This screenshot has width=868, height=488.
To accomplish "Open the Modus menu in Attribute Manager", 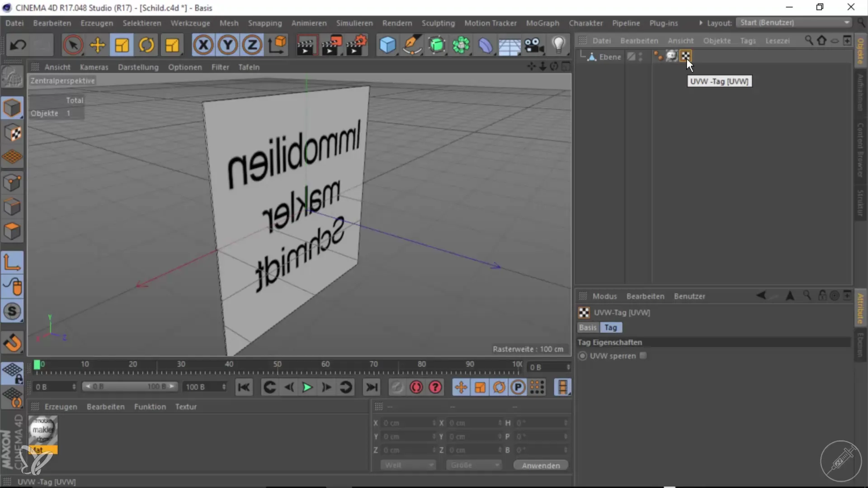I will pos(604,296).
